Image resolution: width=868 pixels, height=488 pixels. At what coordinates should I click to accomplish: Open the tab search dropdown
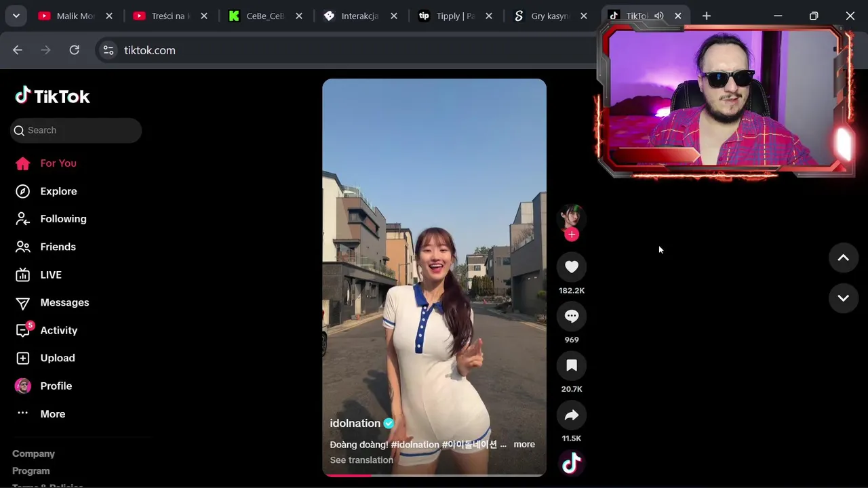click(16, 16)
